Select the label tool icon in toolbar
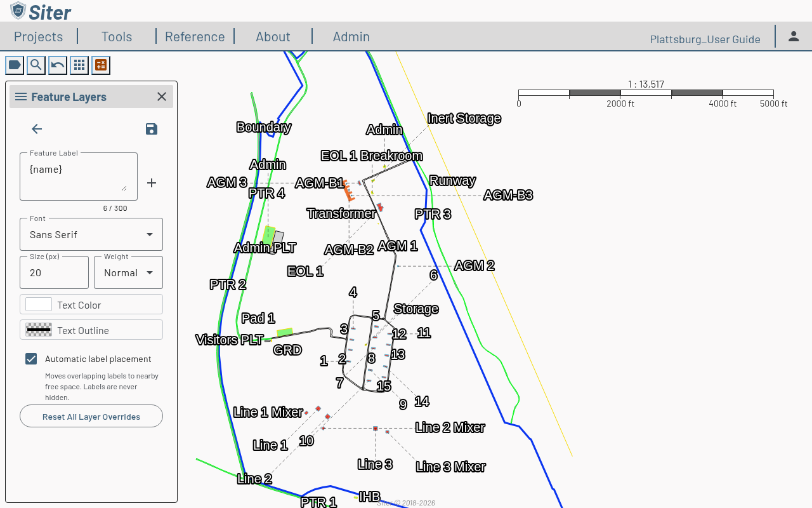The width and height of the screenshot is (812, 508). [15, 65]
